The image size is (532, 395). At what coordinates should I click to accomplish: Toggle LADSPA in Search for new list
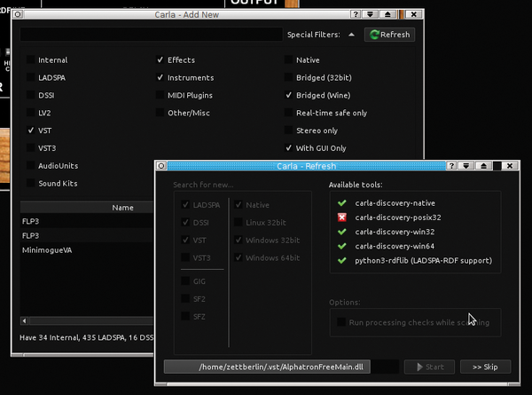pyautogui.click(x=185, y=205)
